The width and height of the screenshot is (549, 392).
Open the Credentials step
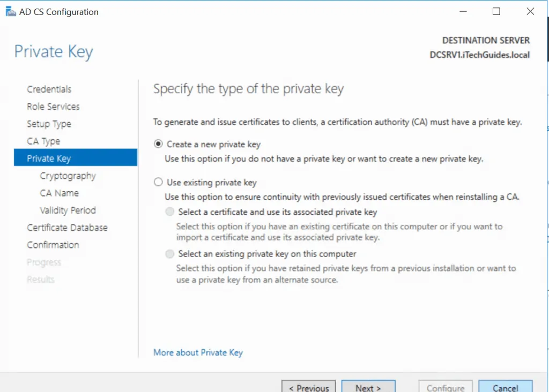49,89
